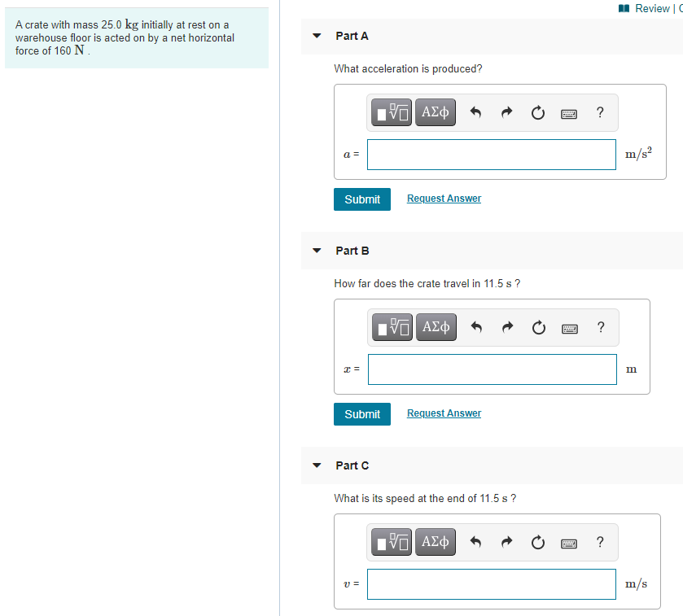Viewport: 683px width, 616px height.
Task: Collapse Part A section triangle
Action: [317, 36]
